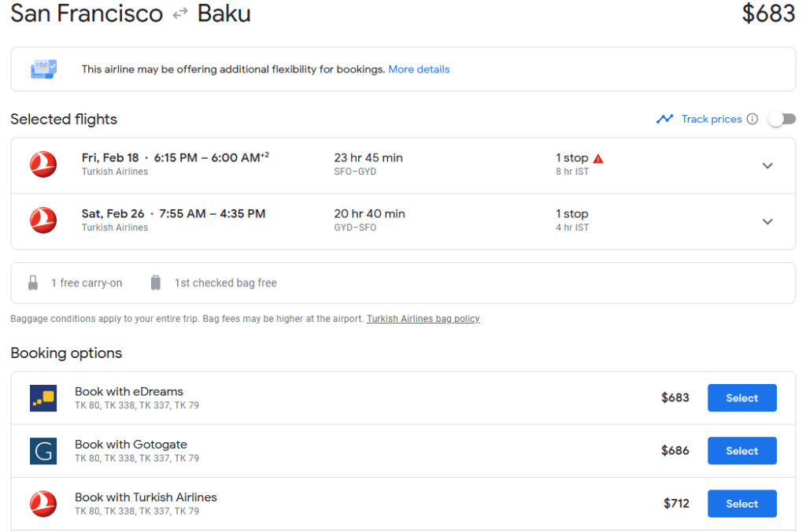Click the checked bag icon
This screenshot has width=806, height=532.
tap(155, 283)
